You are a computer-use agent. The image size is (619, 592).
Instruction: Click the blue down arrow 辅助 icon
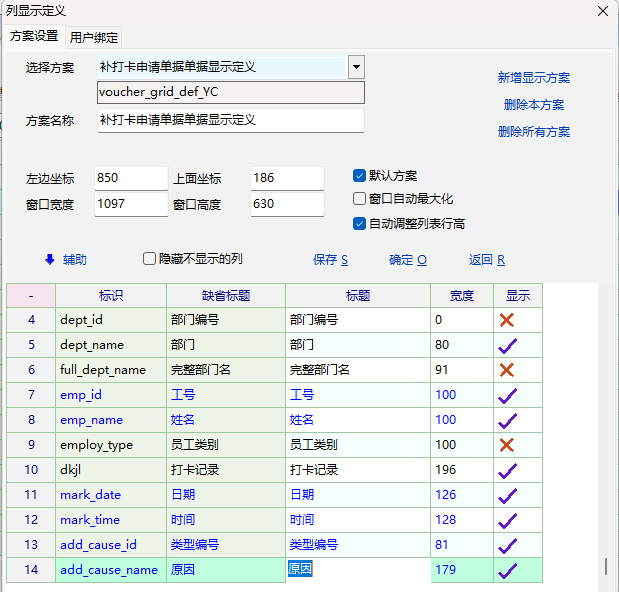pos(49,259)
